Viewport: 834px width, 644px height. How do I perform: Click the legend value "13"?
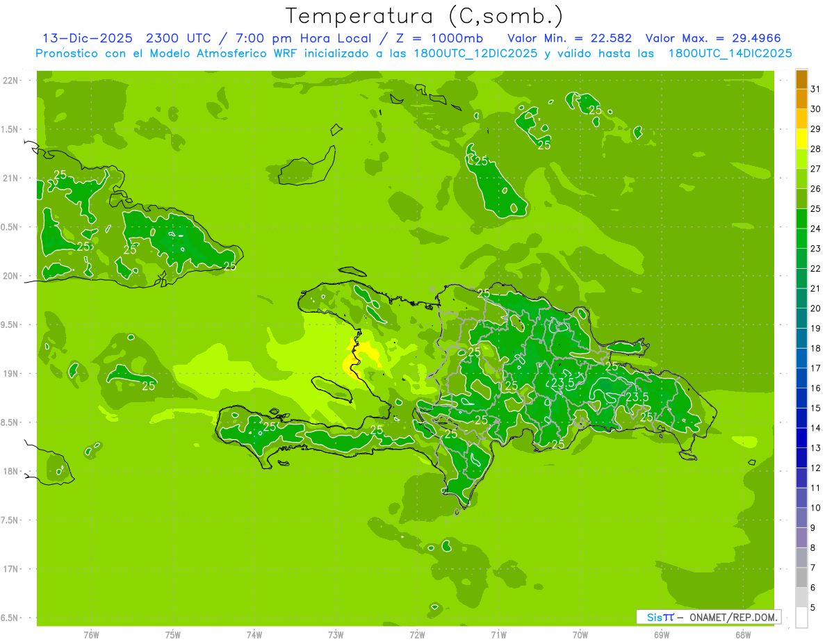click(815, 448)
